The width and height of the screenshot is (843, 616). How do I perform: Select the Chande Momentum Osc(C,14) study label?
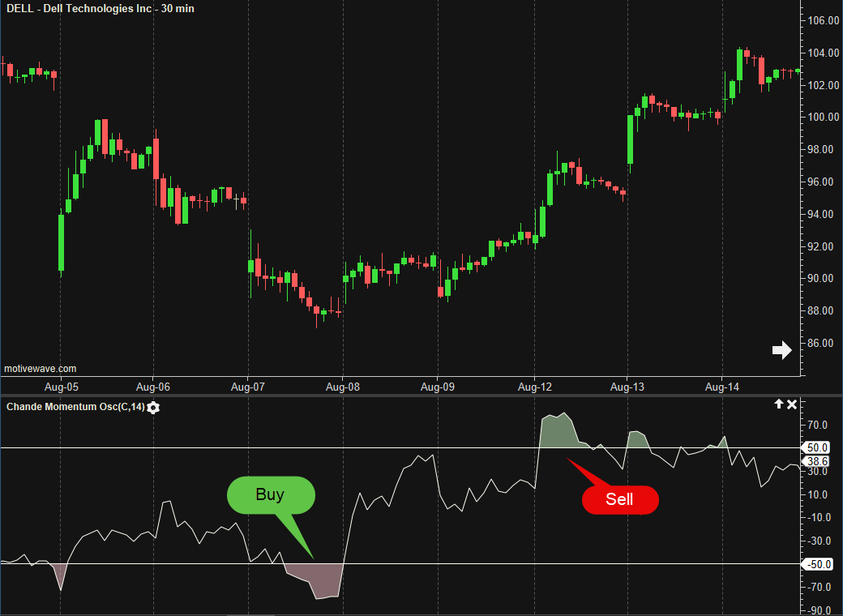pos(75,407)
